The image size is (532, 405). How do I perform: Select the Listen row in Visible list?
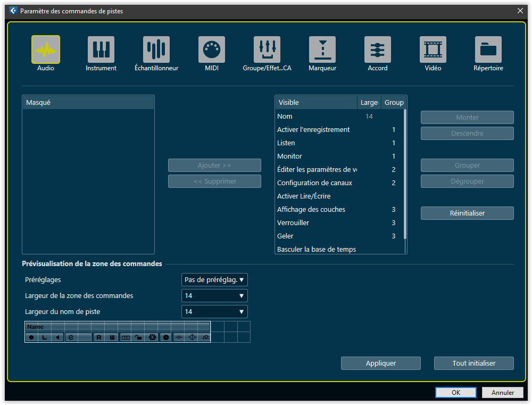point(339,143)
